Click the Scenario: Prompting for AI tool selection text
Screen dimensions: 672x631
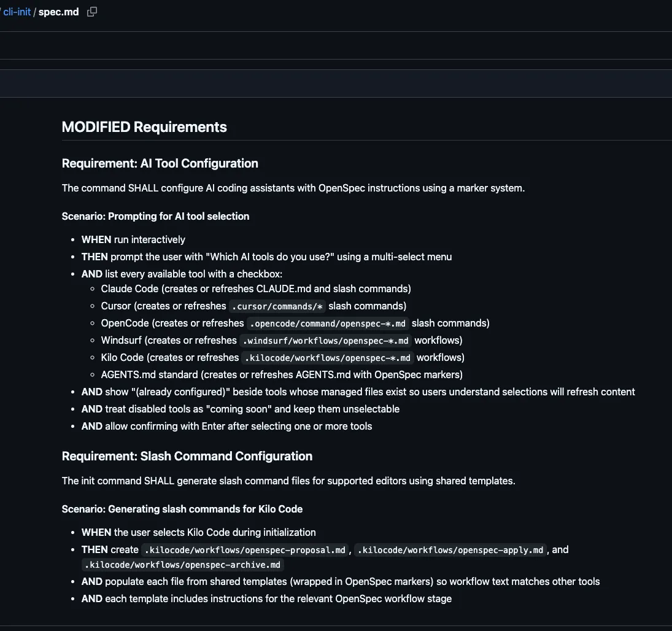[155, 216]
